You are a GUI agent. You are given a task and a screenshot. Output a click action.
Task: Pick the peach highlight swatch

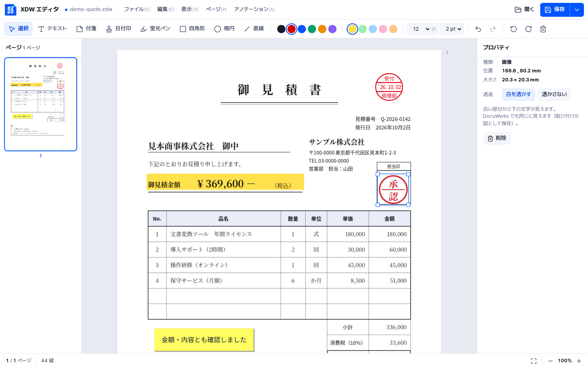click(393, 29)
